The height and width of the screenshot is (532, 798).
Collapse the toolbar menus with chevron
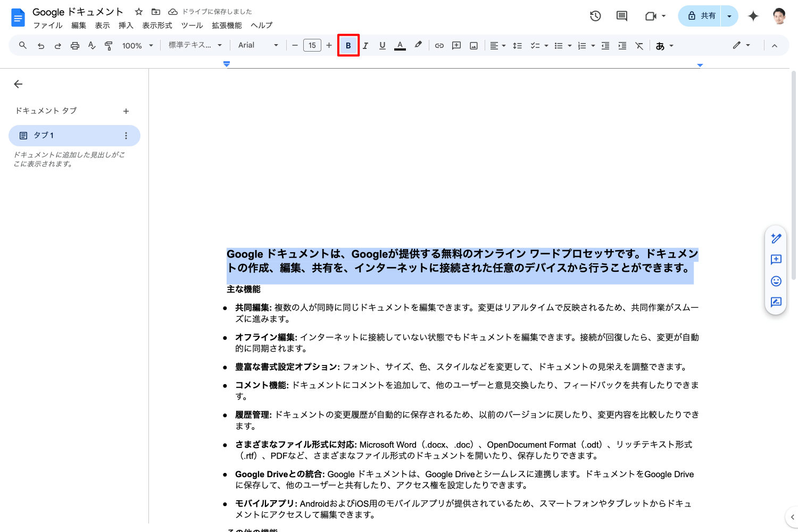(775, 46)
